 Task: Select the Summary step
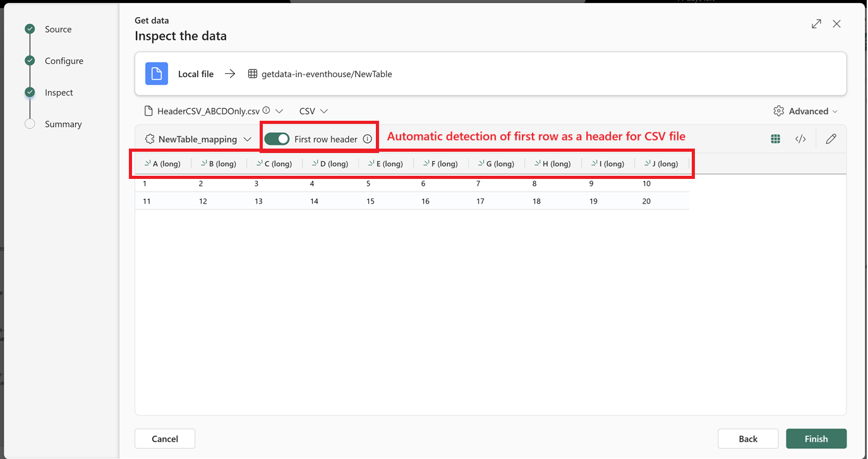(63, 125)
